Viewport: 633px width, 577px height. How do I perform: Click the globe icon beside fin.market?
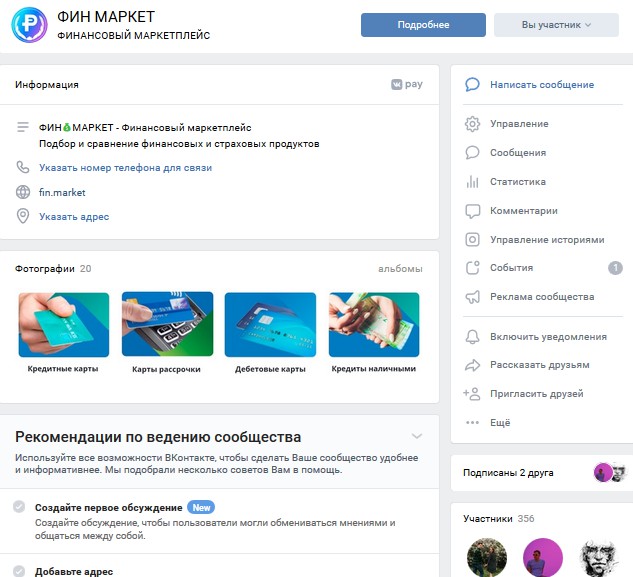(x=23, y=192)
